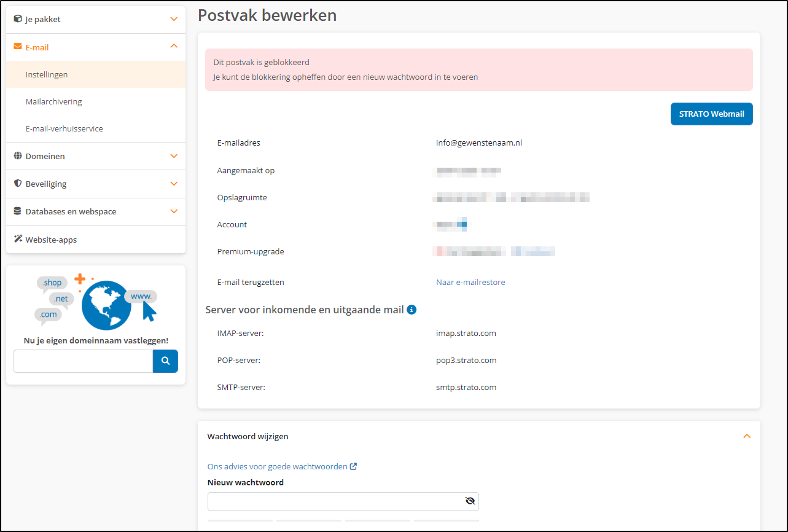This screenshot has height=532, width=788.
Task: Open Ons advies voor goede wachtwoorden
Action: point(276,466)
